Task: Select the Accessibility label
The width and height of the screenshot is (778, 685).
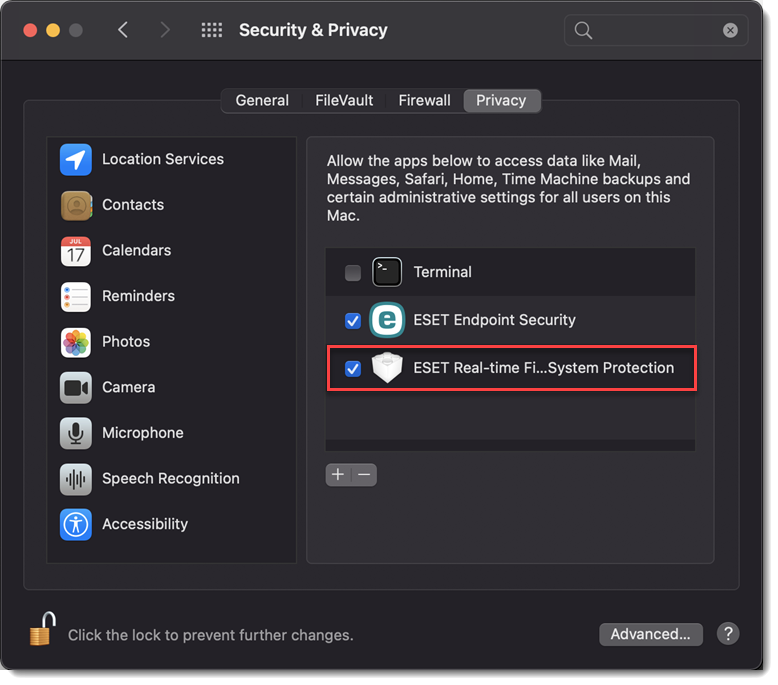Action: click(x=145, y=524)
